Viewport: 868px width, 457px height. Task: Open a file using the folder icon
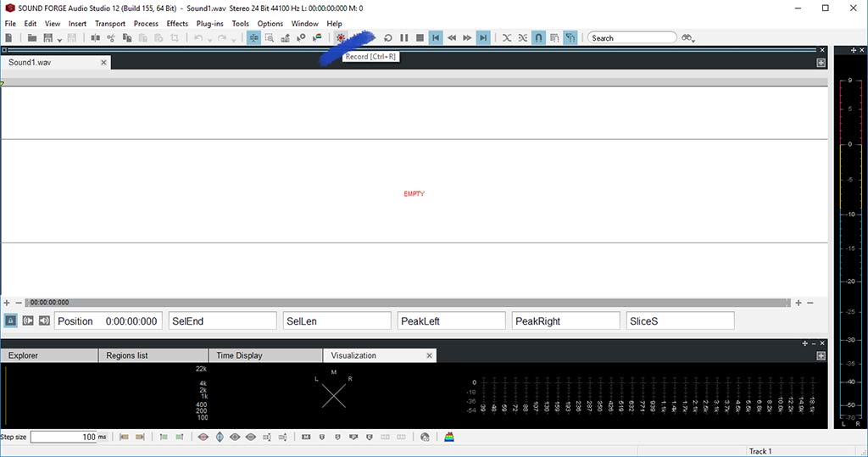(x=32, y=37)
